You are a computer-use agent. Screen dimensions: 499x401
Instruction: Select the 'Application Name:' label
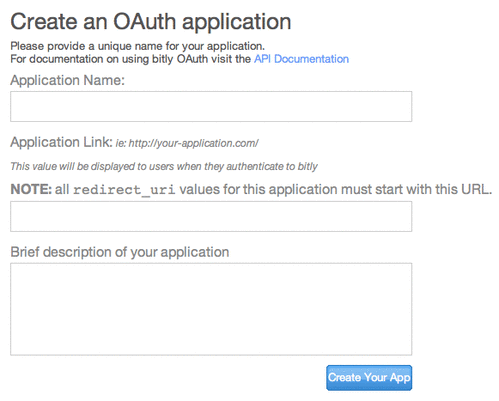[x=67, y=80]
